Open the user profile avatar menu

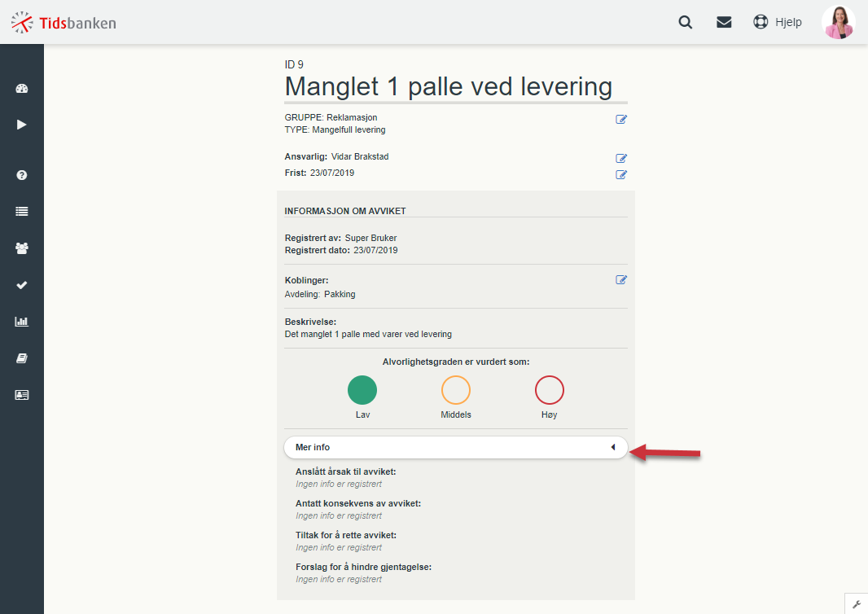click(x=838, y=22)
